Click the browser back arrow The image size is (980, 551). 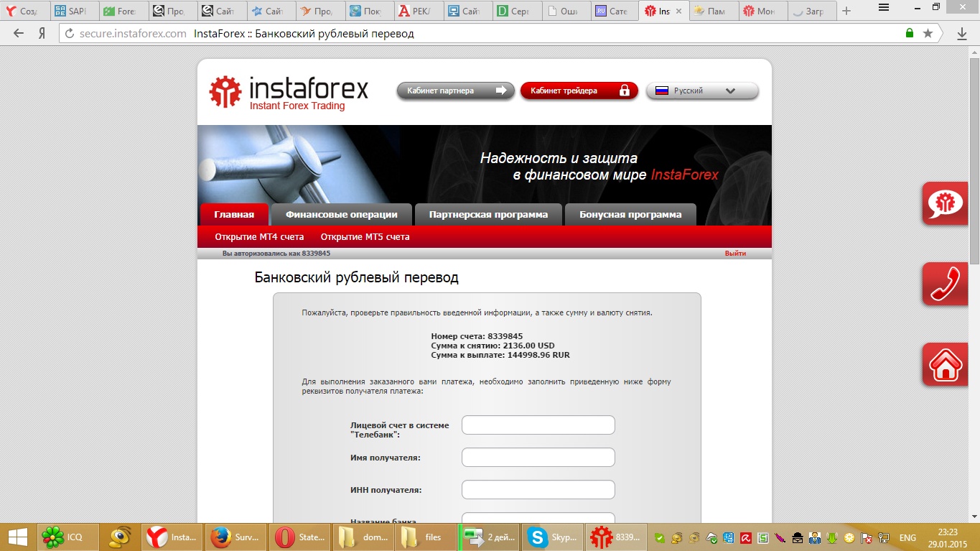click(x=19, y=33)
